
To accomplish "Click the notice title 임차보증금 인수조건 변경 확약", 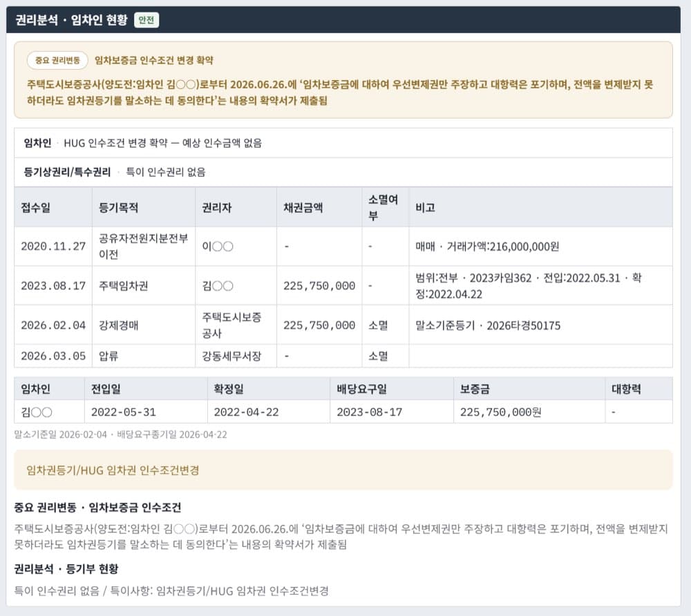I will pos(154,60).
